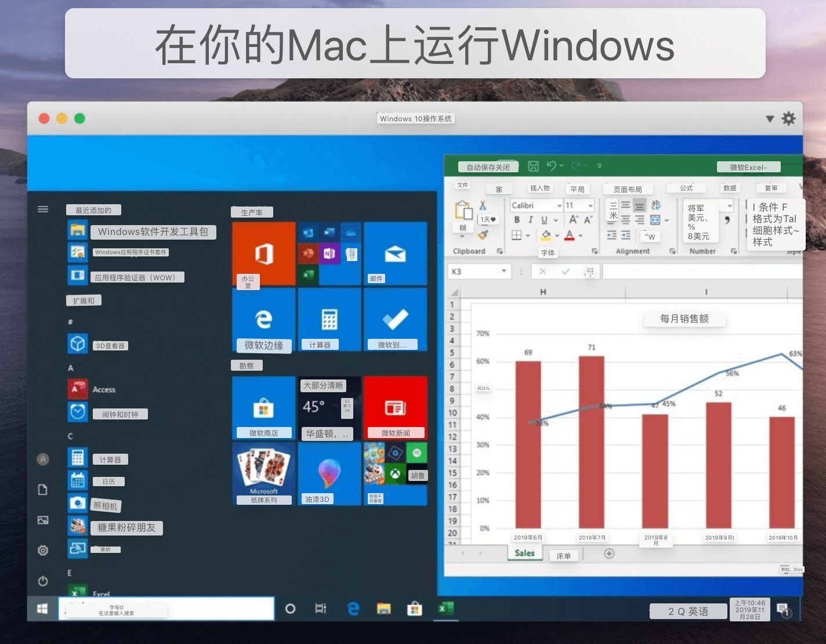The width and height of the screenshot is (826, 644).
Task: Click the Excel formula bar
Action: 703,271
